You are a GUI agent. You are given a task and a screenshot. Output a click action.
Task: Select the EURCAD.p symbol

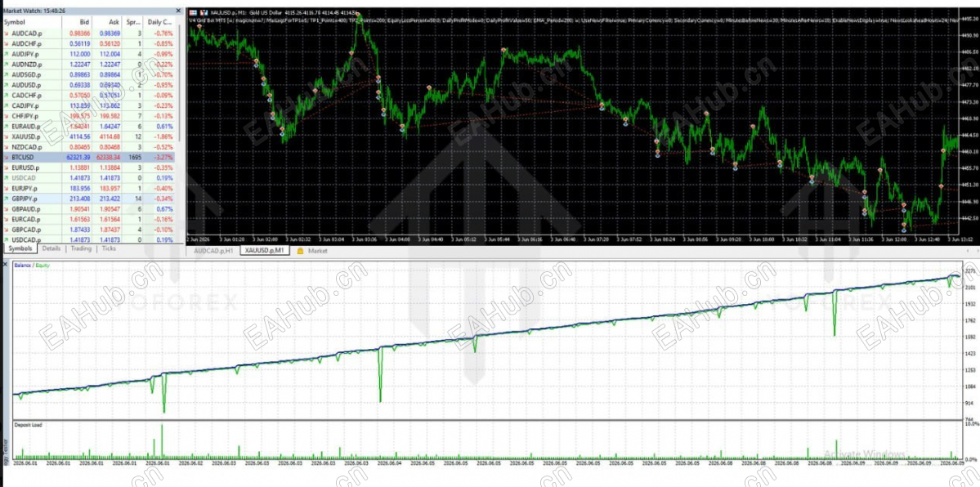coord(27,219)
